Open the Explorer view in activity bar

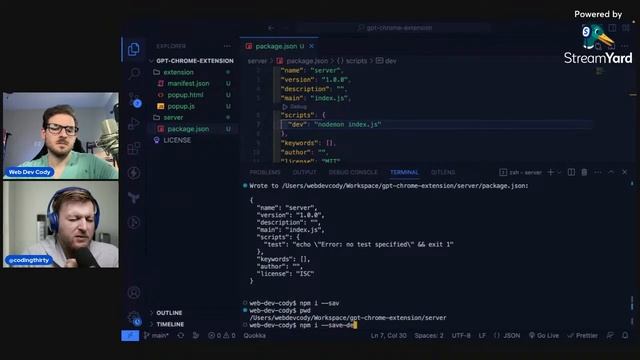(133, 49)
